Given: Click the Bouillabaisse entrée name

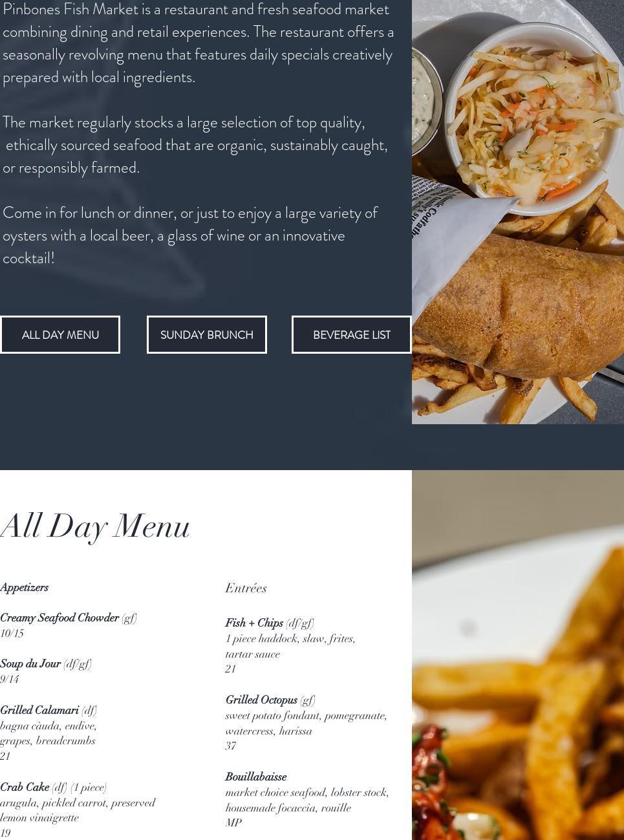Looking at the screenshot, I should pyautogui.click(x=256, y=777).
